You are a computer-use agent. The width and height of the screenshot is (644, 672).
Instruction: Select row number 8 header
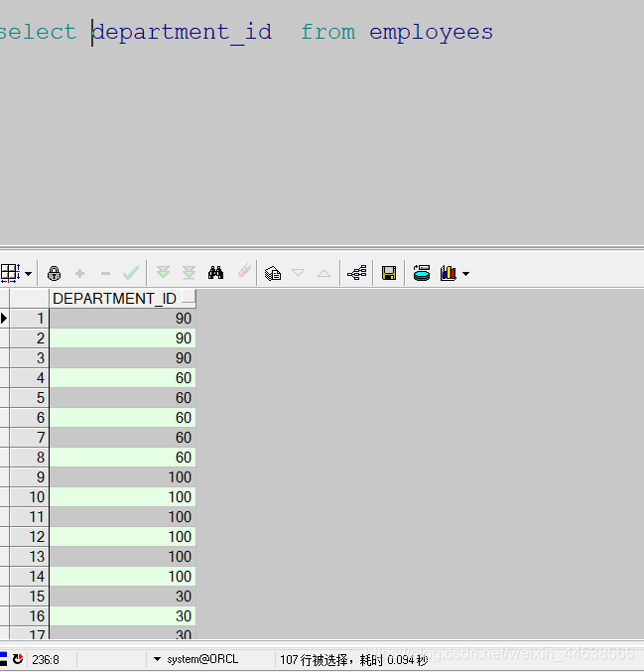pos(30,458)
